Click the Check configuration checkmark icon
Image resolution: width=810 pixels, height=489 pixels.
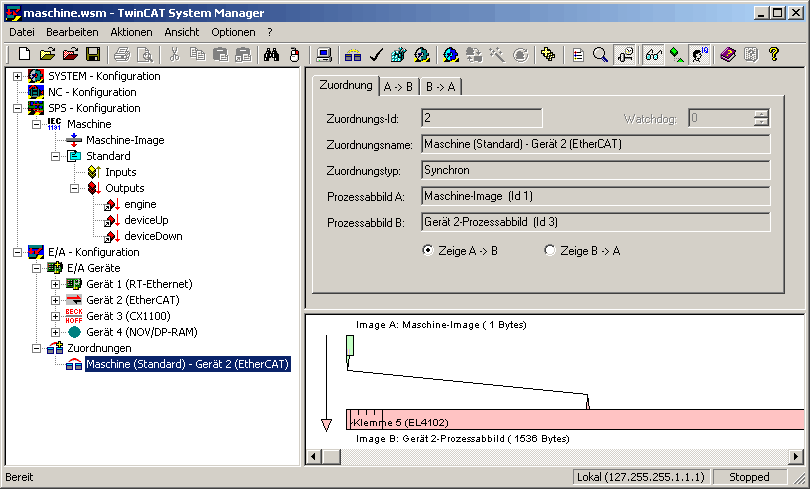(376, 54)
